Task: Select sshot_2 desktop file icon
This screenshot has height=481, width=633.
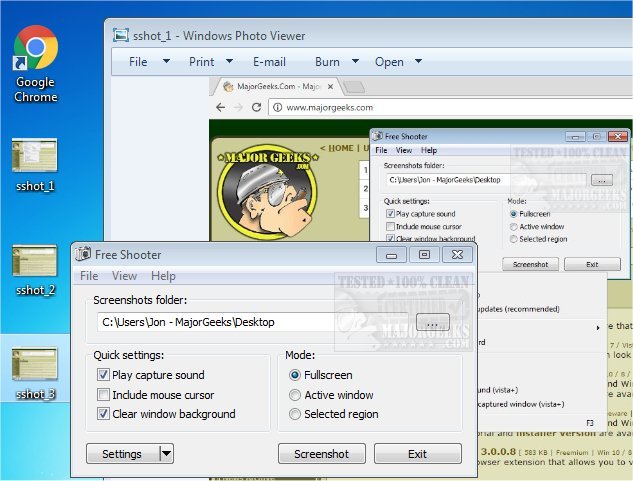Action: click(x=35, y=260)
